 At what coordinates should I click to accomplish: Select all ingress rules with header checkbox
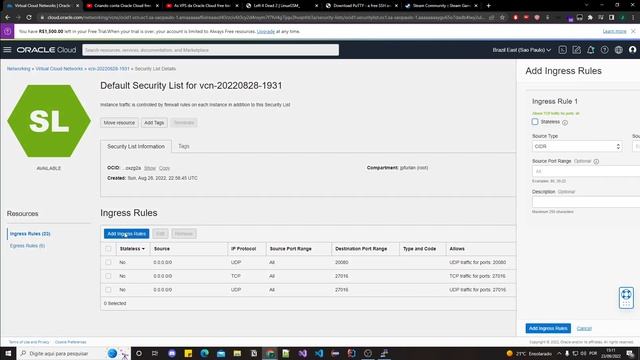pyautogui.click(x=108, y=249)
